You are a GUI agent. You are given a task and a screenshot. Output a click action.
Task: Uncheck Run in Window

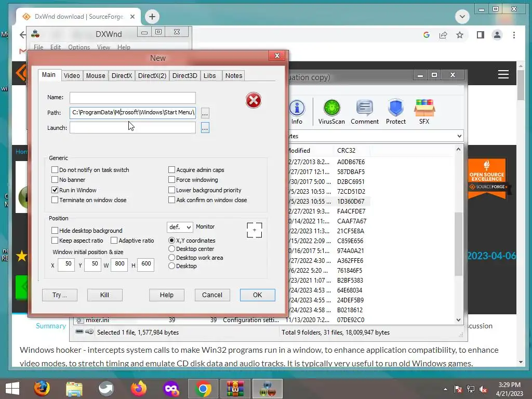click(55, 190)
